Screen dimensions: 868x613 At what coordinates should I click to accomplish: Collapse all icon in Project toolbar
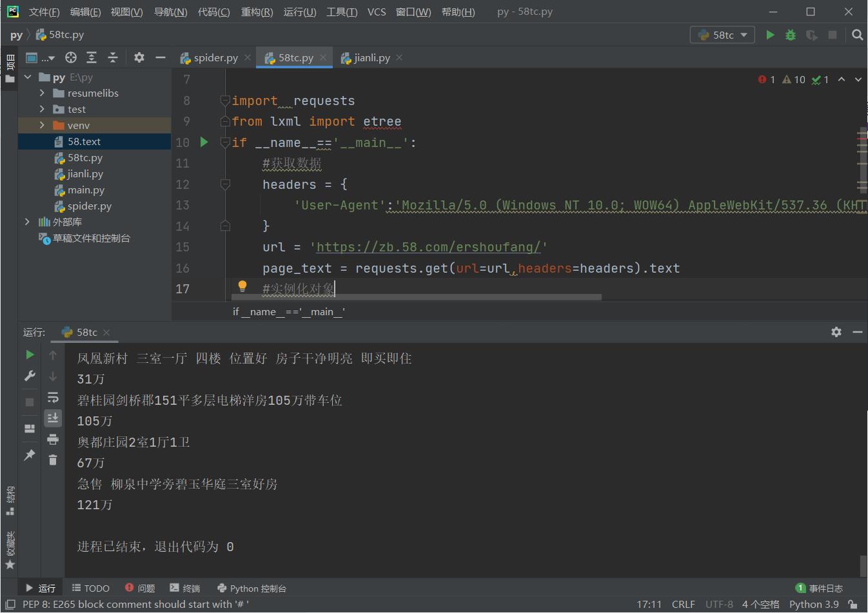(113, 57)
